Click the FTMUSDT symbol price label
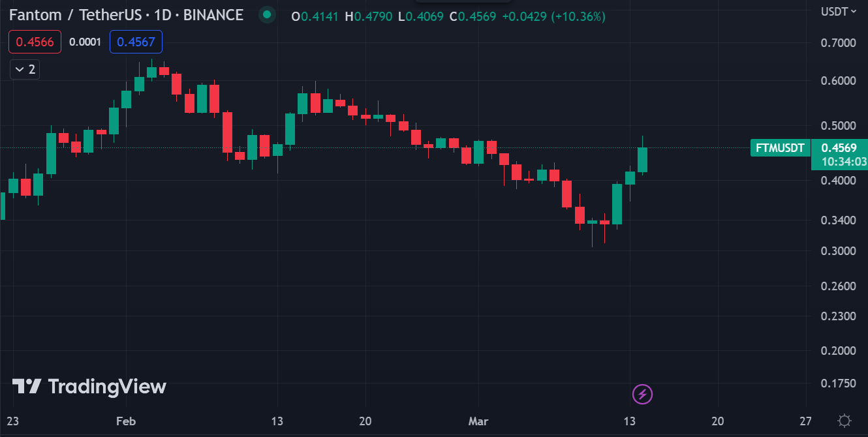The width and height of the screenshot is (868, 437). tap(780, 148)
